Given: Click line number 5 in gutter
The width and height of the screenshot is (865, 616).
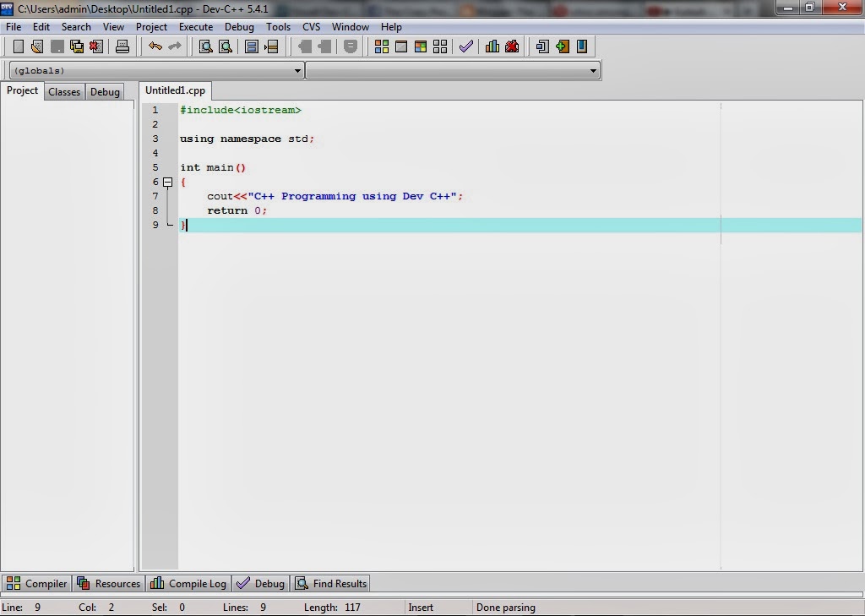Looking at the screenshot, I should (x=155, y=167).
